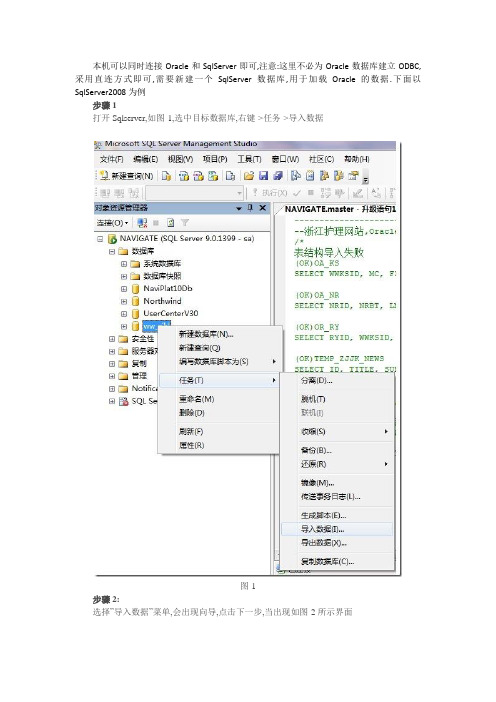This screenshot has width=496, height=702.
Task: Open the 窗口(W) menu
Action: tap(285, 159)
